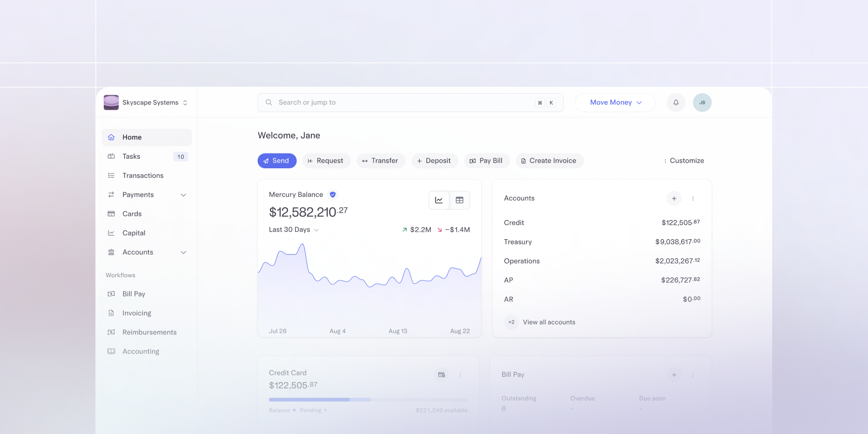868x434 pixels.
Task: Open Transactions in the sidebar
Action: [147, 176]
